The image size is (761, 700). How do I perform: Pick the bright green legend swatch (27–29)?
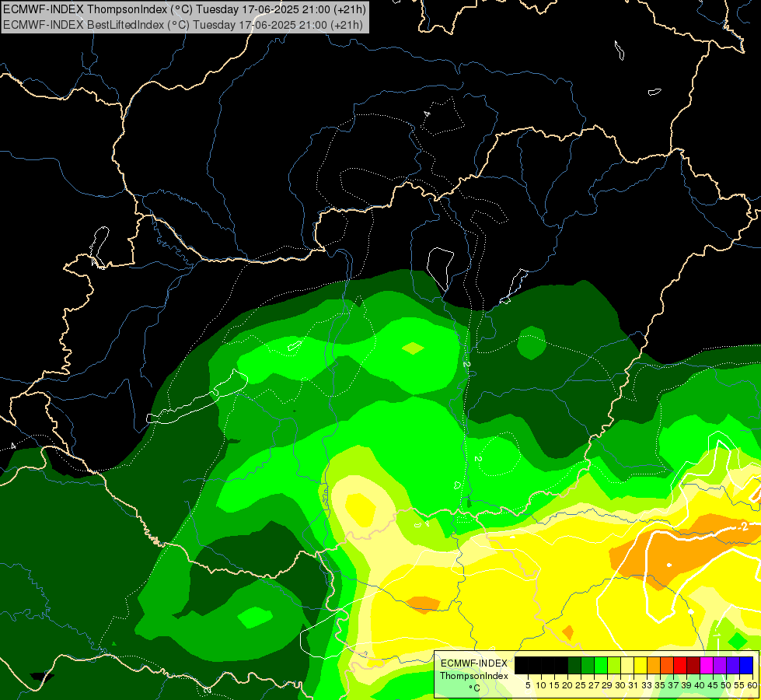point(601,665)
